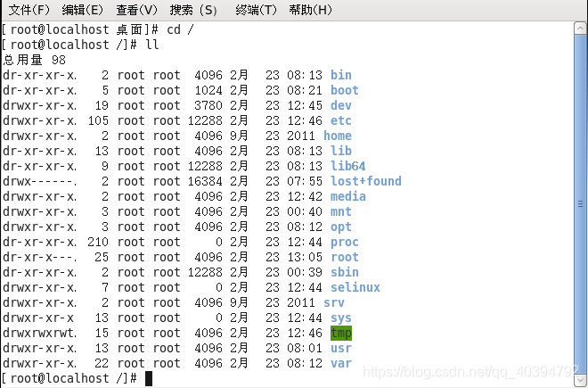
Task: Open the 编辑(E) menu
Action: coord(83,10)
